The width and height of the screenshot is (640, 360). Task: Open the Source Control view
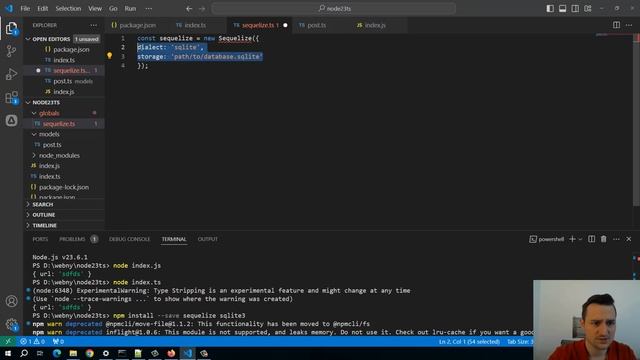click(x=11, y=51)
